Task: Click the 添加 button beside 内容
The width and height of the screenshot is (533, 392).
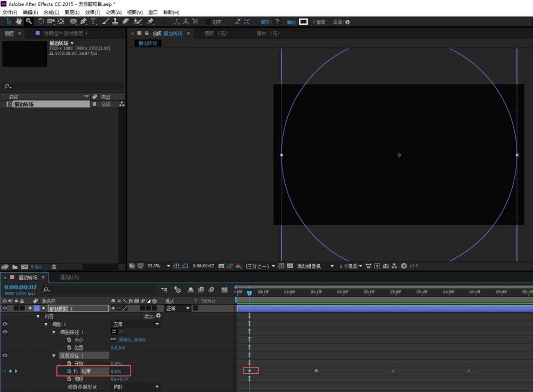Action: click(x=158, y=316)
